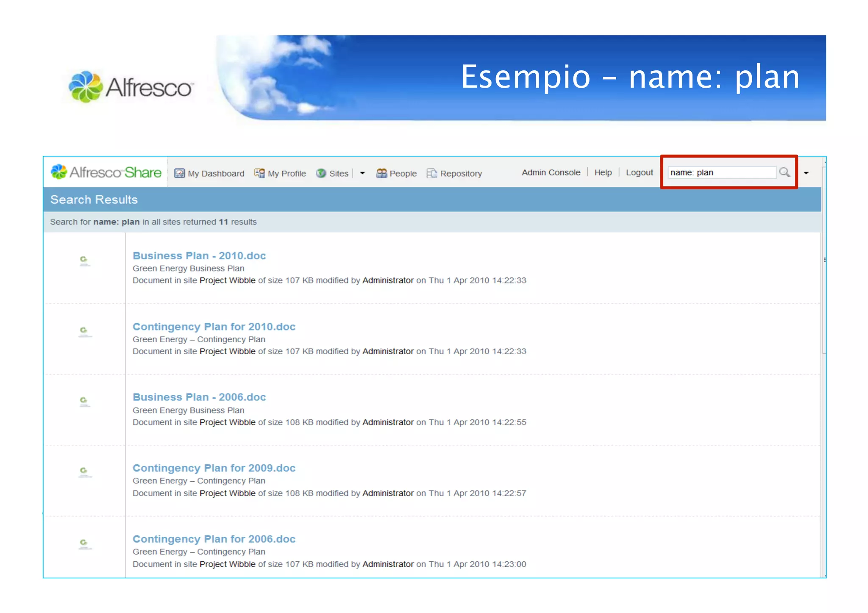This screenshot has height=613, width=868.
Task: Click the My Profile icon
Action: pyautogui.click(x=259, y=173)
